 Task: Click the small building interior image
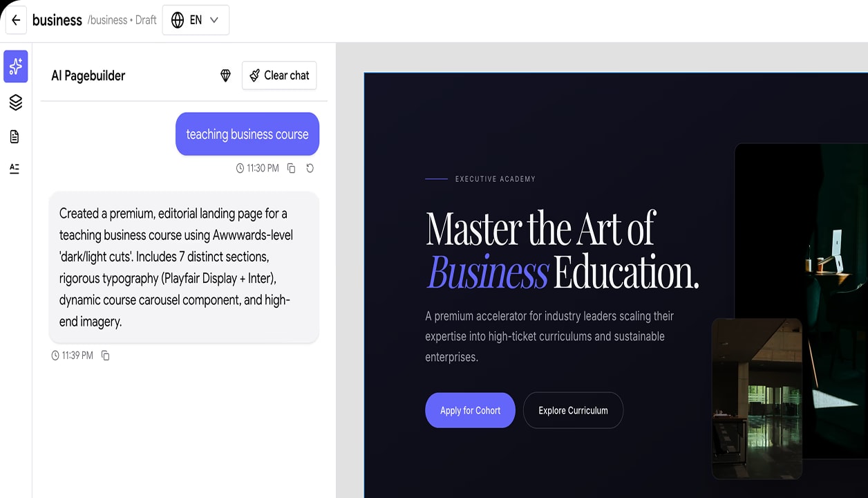(757, 398)
